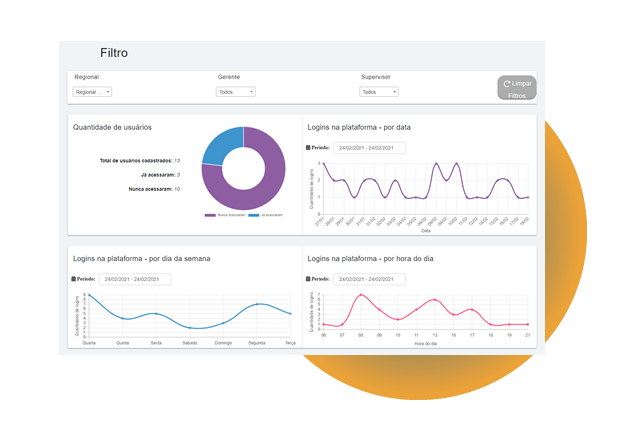Click calendar icon in por hora do dia

click(x=308, y=279)
